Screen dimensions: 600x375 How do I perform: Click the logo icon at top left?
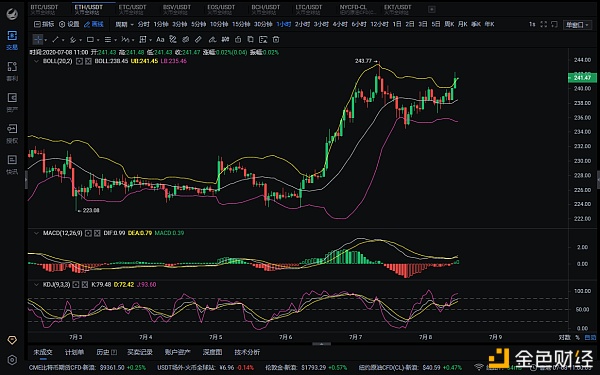tap(12, 14)
